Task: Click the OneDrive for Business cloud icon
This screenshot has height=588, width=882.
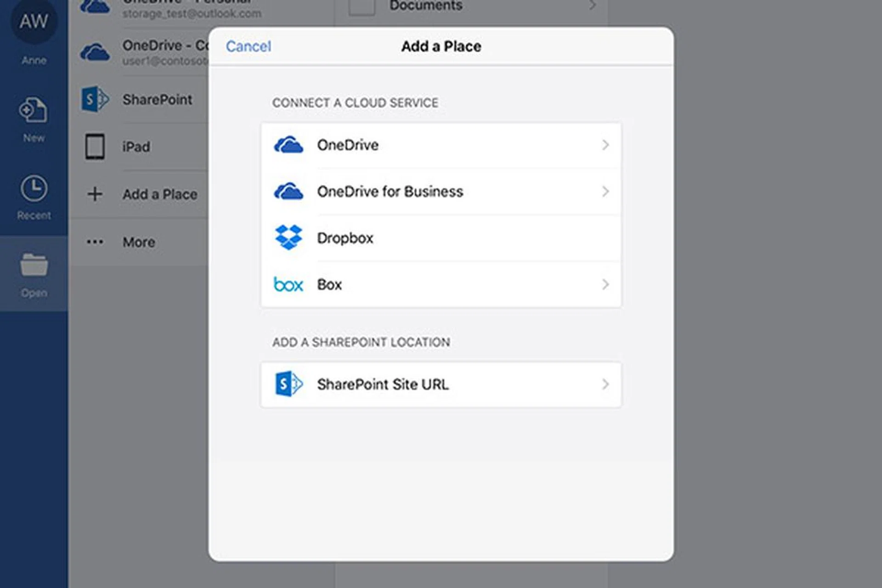Action: pos(288,192)
